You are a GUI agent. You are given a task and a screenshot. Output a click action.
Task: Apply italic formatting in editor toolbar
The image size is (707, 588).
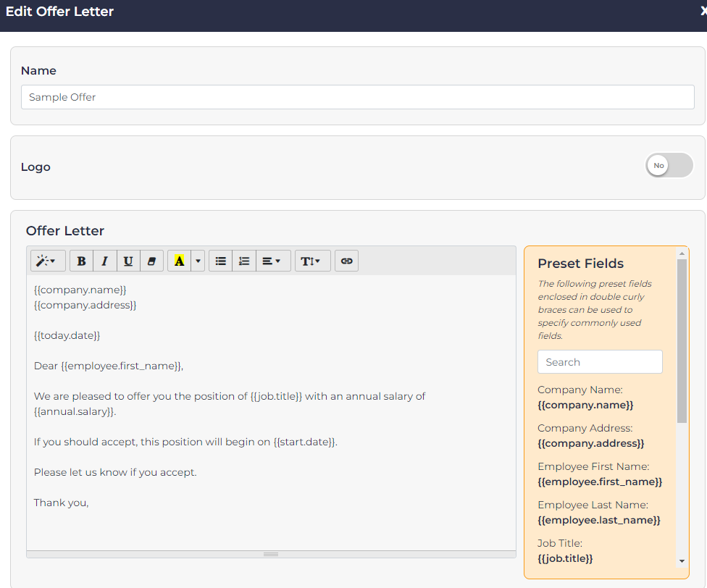104,261
